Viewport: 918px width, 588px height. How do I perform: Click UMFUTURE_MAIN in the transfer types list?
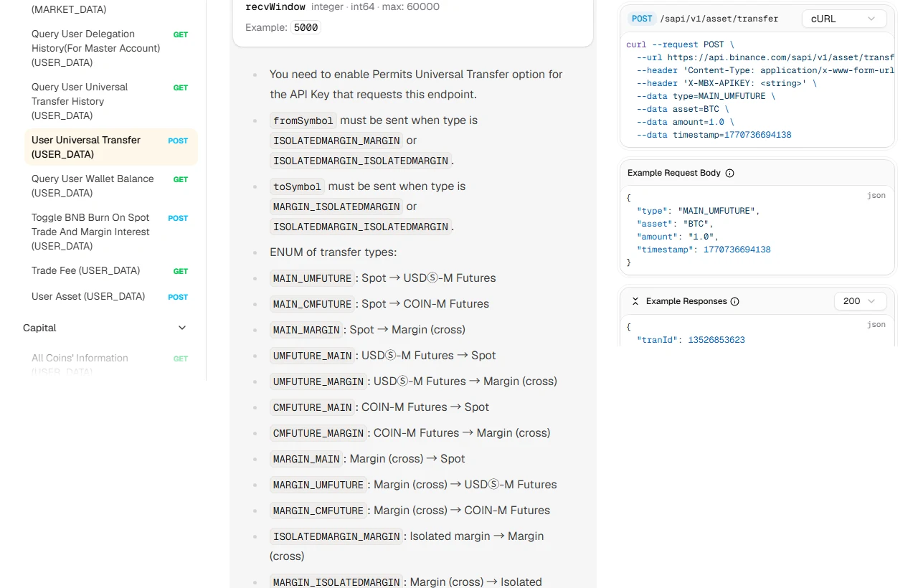click(x=312, y=356)
